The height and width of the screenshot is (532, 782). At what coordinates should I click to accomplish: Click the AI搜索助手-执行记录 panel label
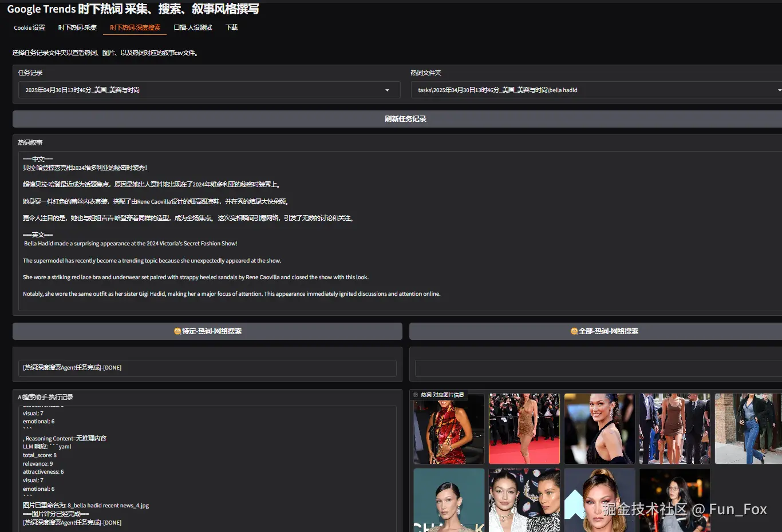pyautogui.click(x=45, y=397)
